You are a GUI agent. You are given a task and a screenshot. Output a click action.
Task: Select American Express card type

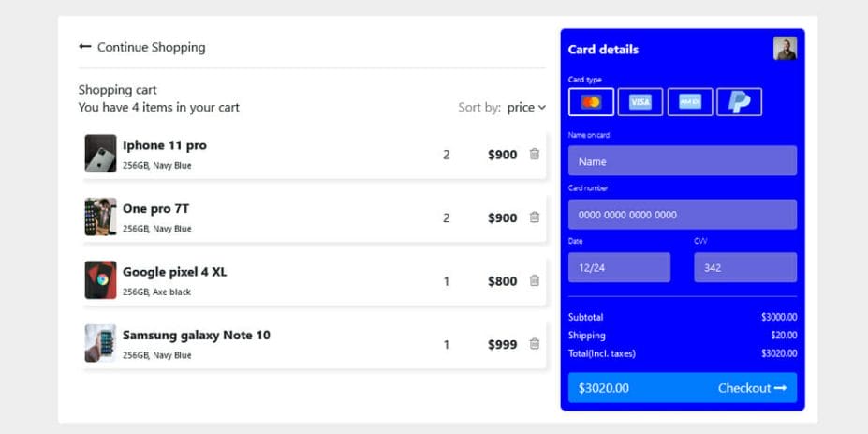(x=690, y=102)
